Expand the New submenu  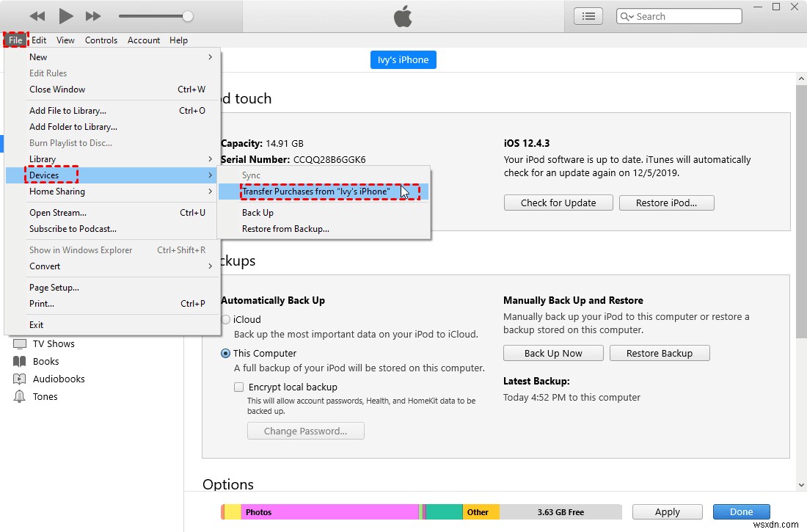click(x=38, y=57)
